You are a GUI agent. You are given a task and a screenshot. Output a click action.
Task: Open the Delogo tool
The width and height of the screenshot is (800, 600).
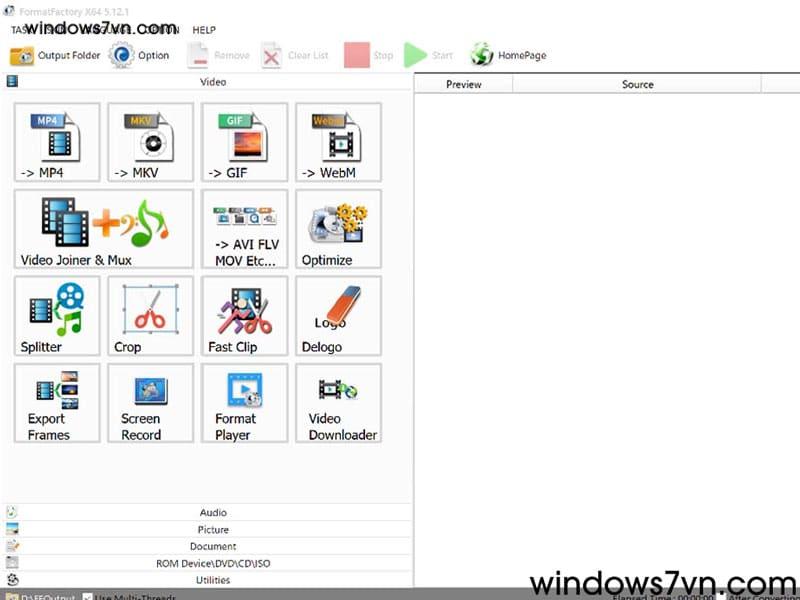coord(338,316)
